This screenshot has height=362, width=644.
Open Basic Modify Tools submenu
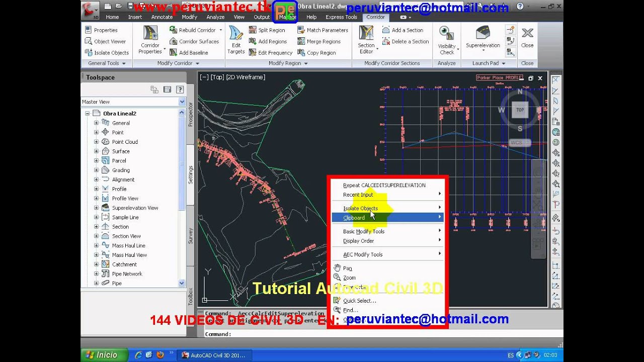click(x=387, y=231)
